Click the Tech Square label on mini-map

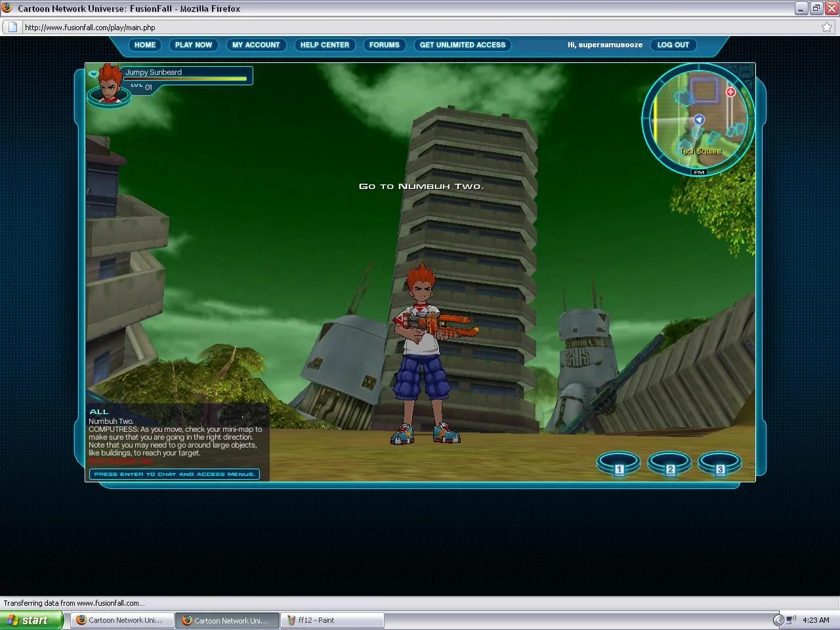point(700,152)
